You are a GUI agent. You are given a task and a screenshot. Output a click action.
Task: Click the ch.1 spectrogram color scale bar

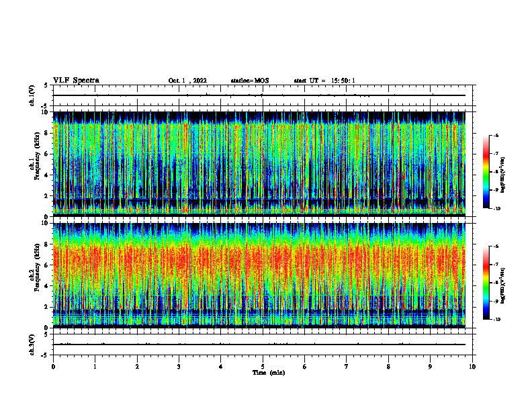486,172
